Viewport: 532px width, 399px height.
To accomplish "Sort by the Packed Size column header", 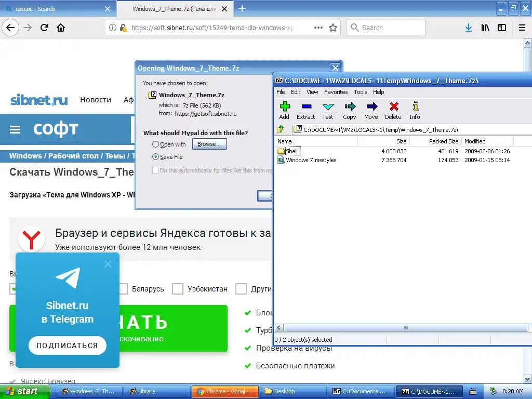I will [x=436, y=141].
